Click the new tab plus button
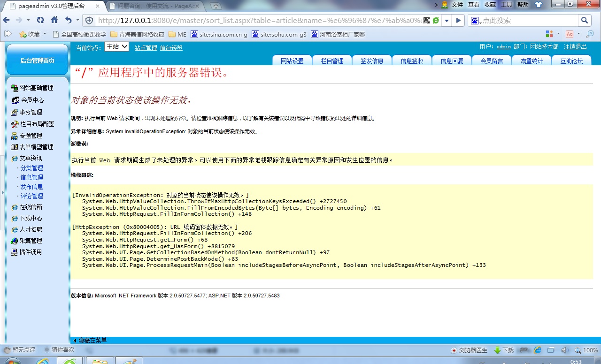 pos(216,6)
